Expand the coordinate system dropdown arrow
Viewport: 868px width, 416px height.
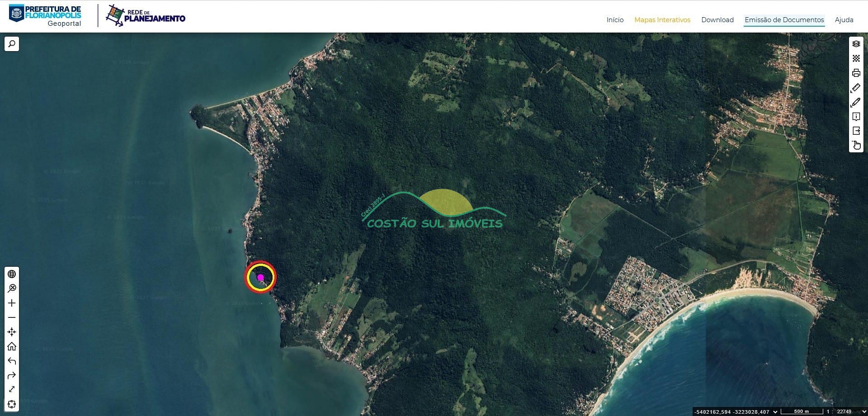point(775,411)
